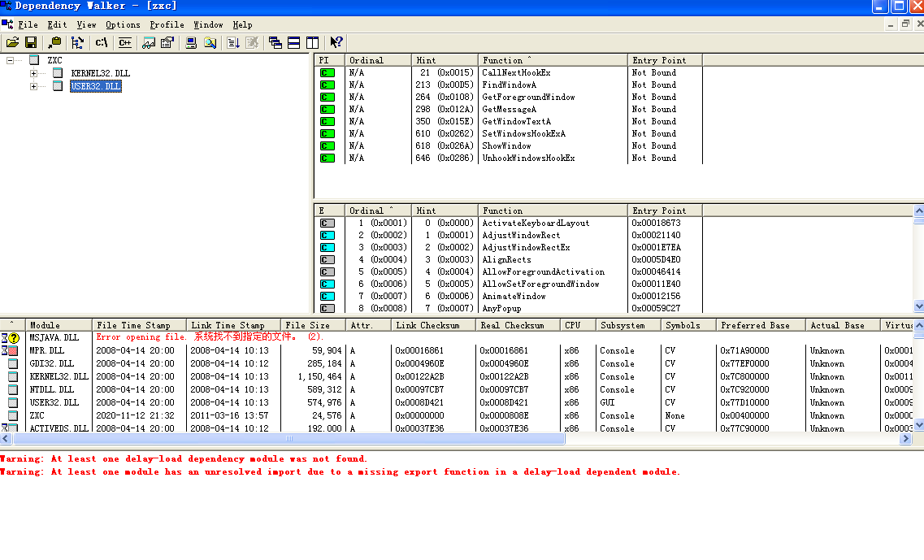Click the module icon beside USER32.DLL in tree

tap(58, 86)
